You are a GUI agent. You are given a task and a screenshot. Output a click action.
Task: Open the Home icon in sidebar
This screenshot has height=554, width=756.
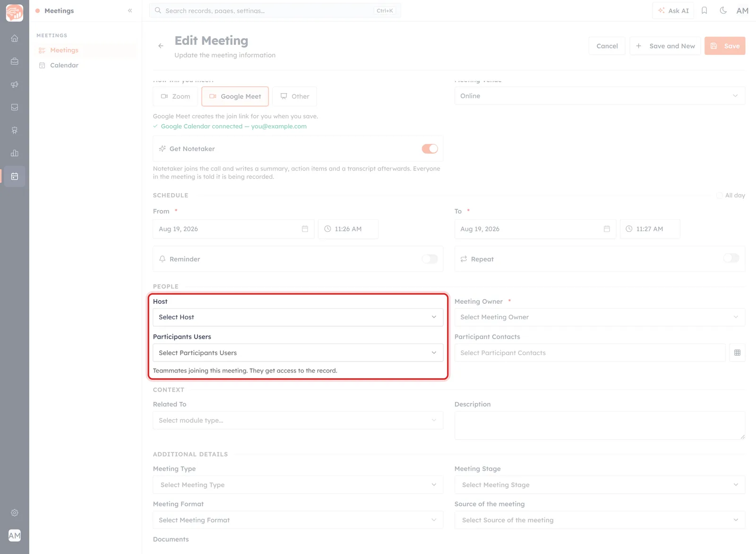pyautogui.click(x=15, y=38)
